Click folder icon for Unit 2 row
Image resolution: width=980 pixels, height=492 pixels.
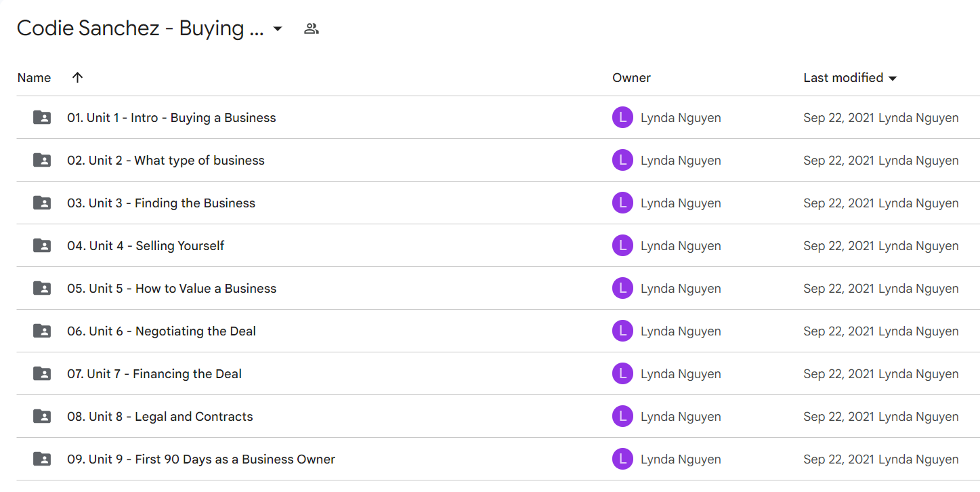[x=42, y=160]
